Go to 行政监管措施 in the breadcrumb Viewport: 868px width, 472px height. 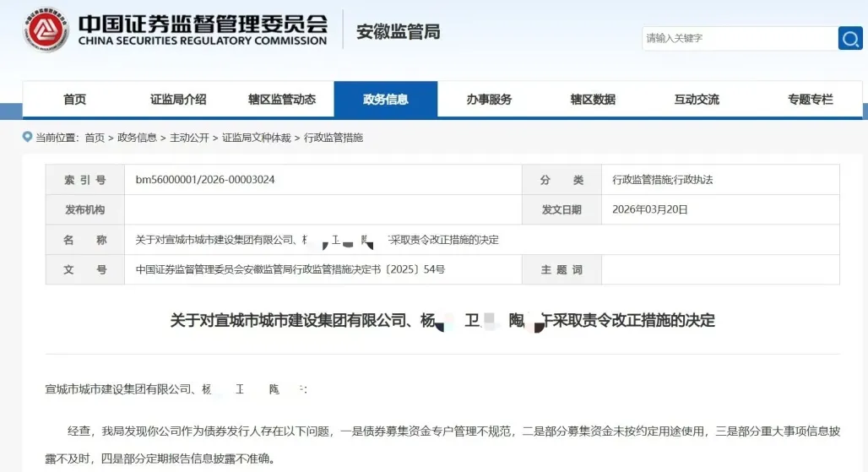coord(334,138)
